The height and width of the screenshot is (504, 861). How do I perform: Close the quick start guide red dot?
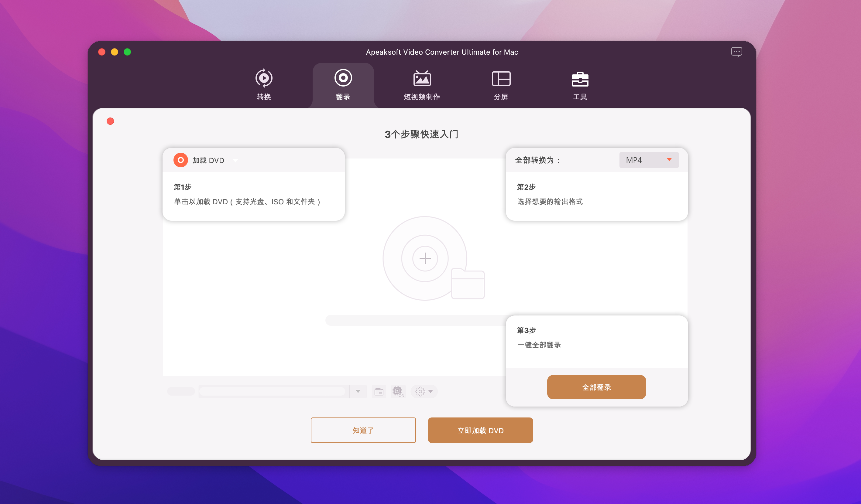(110, 121)
